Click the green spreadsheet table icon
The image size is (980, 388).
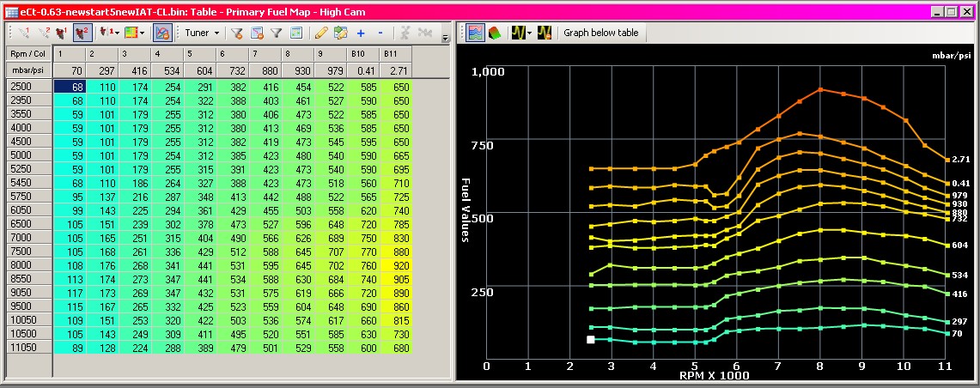click(x=296, y=33)
